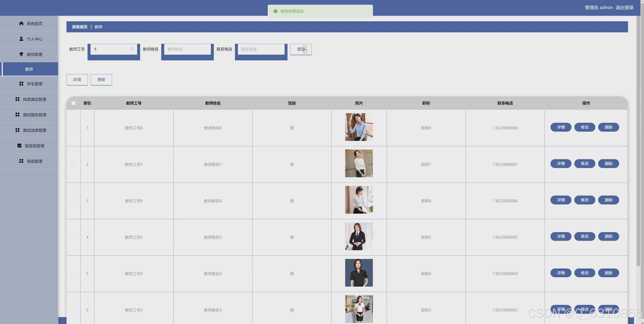The image size is (644, 324).
Task: Click the grid icon beside 系统管理
Action: click(x=21, y=161)
